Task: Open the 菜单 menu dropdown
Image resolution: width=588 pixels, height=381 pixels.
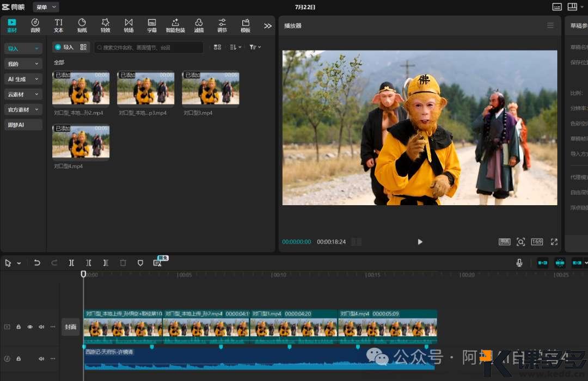Action: pyautogui.click(x=46, y=7)
